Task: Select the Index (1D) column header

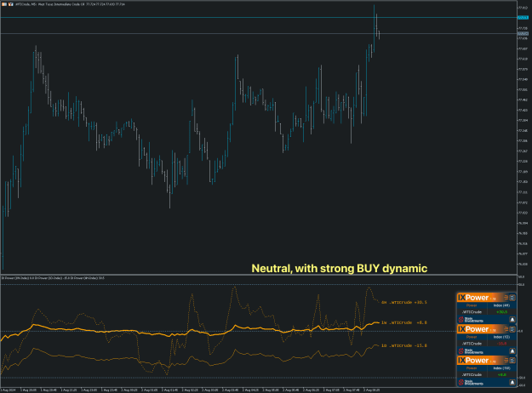Action: [x=501, y=337]
